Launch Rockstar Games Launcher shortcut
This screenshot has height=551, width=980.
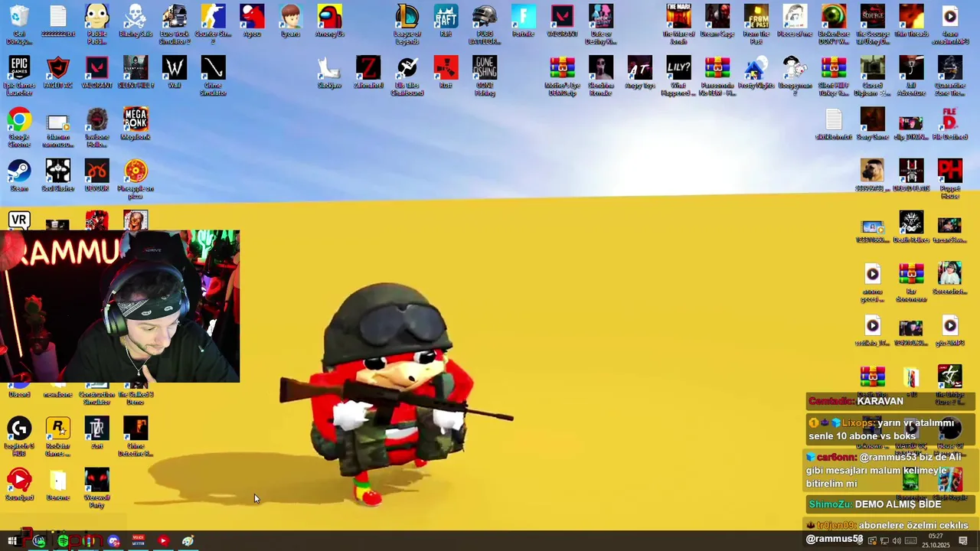(x=58, y=436)
